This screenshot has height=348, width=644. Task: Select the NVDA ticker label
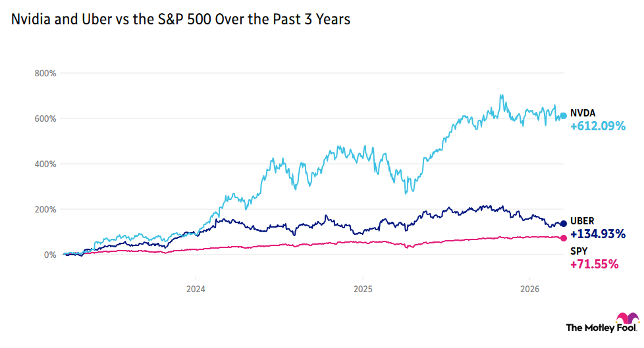click(x=582, y=113)
